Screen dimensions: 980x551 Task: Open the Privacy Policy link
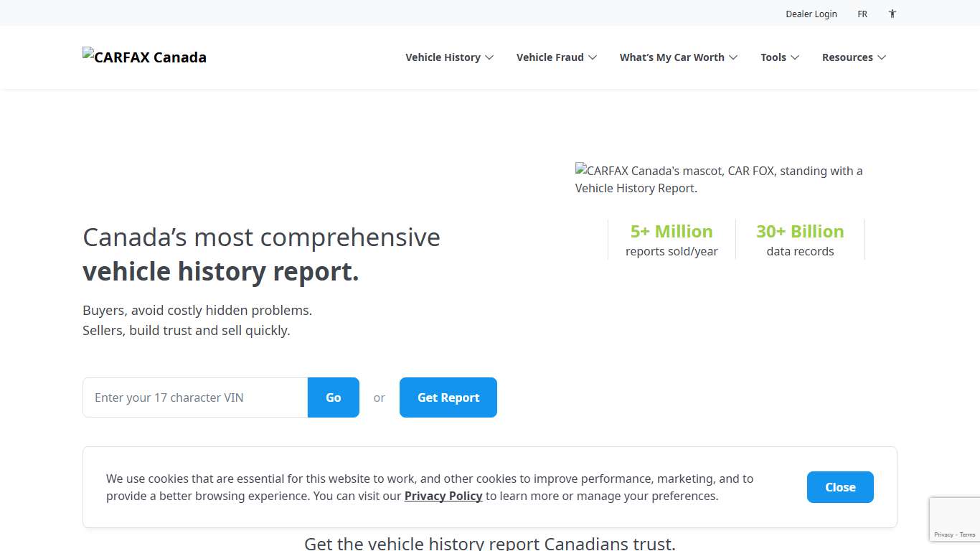click(x=443, y=496)
